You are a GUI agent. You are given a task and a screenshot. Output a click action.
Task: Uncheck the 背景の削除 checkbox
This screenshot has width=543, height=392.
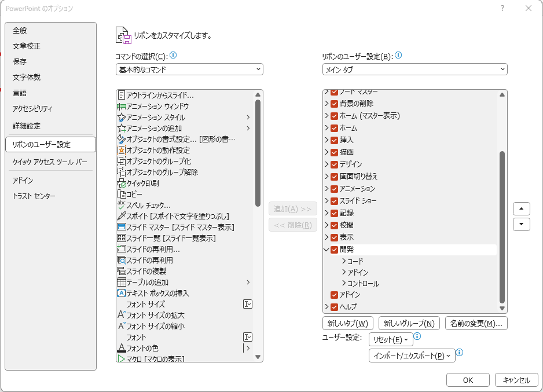coord(334,104)
